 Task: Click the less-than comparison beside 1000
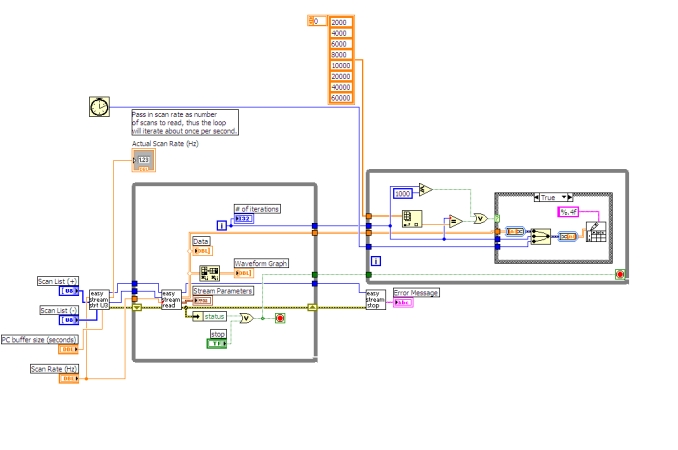[x=425, y=189]
